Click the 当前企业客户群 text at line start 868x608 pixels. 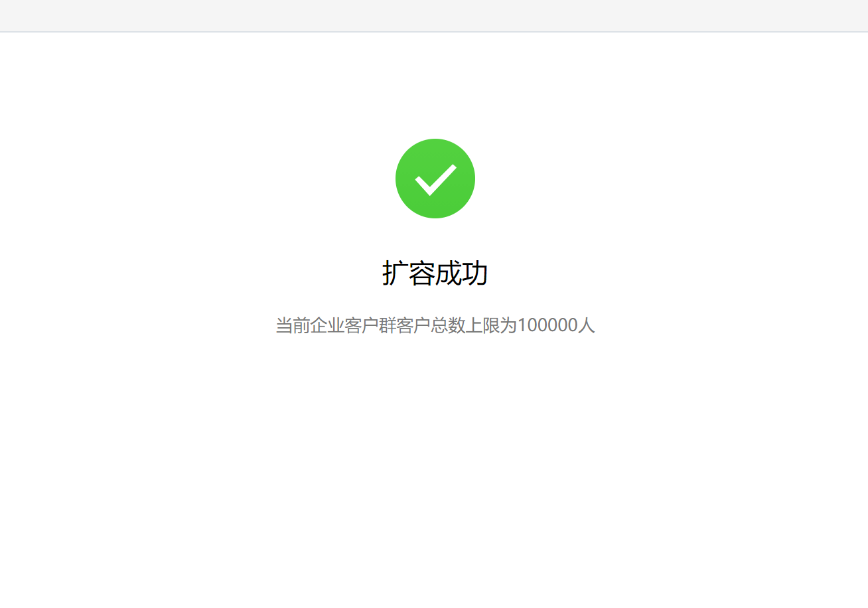[x=336, y=326]
